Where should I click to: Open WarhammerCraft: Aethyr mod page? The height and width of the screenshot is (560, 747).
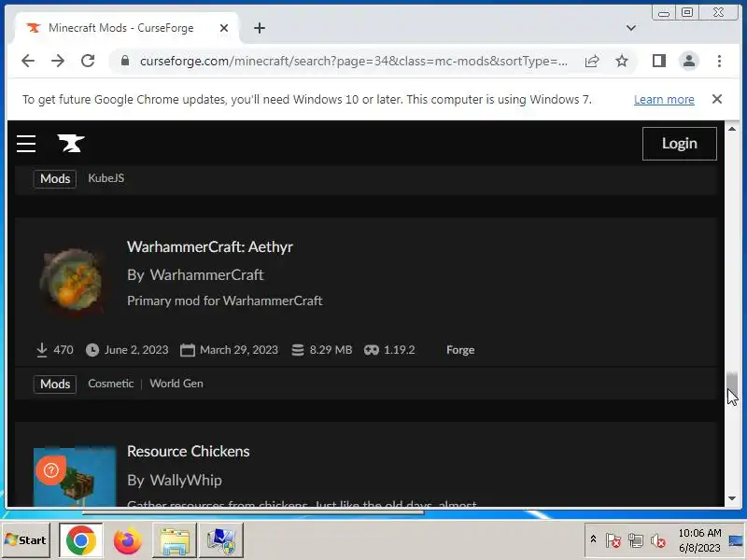(x=210, y=246)
